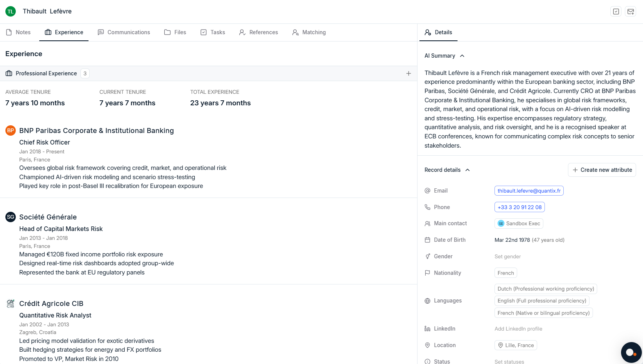Click the globe icon next to Languages
This screenshot has width=643, height=364.
click(427, 301)
